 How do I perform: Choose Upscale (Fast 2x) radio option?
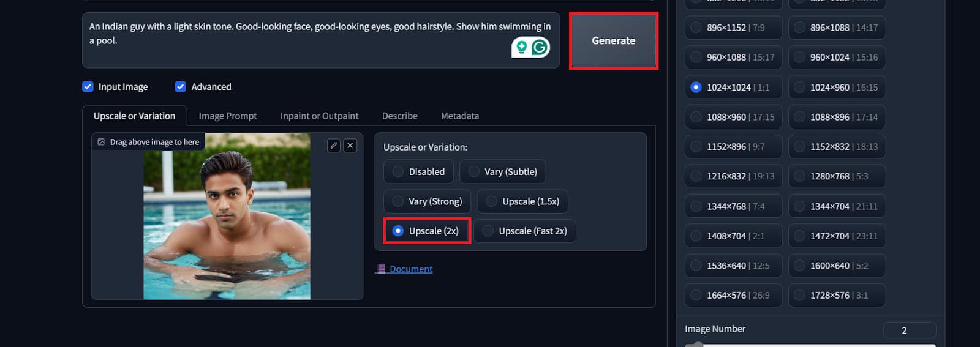pos(488,231)
